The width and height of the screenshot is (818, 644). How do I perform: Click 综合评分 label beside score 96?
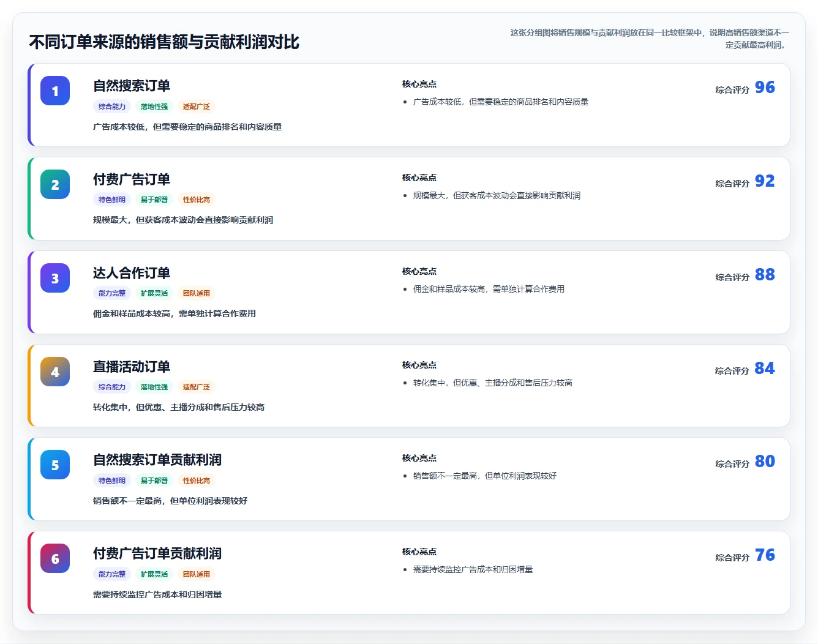coord(732,89)
